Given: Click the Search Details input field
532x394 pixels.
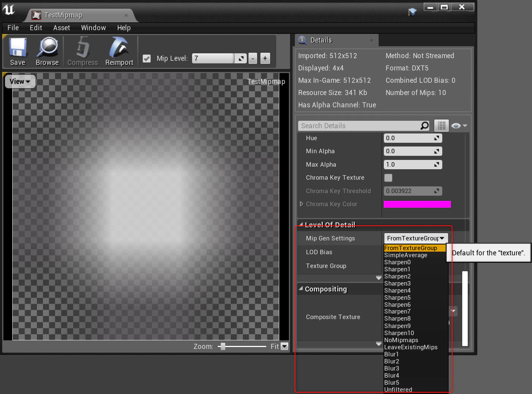Looking at the screenshot, I should tap(360, 126).
